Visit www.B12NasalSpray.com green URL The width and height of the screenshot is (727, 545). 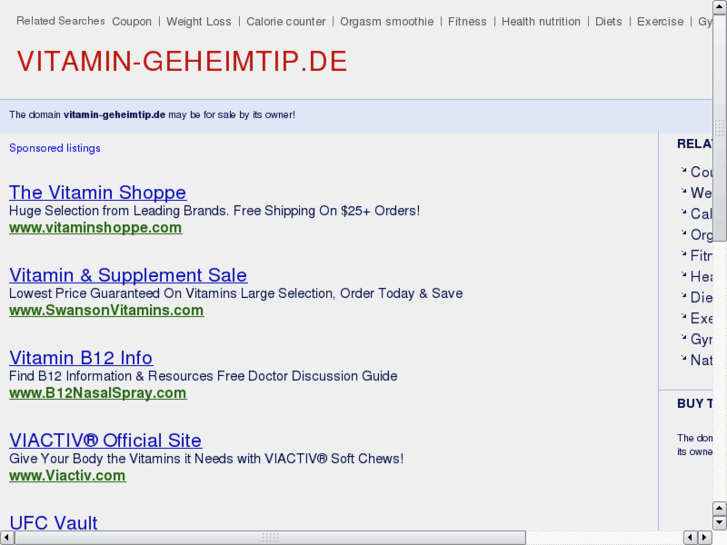click(98, 393)
